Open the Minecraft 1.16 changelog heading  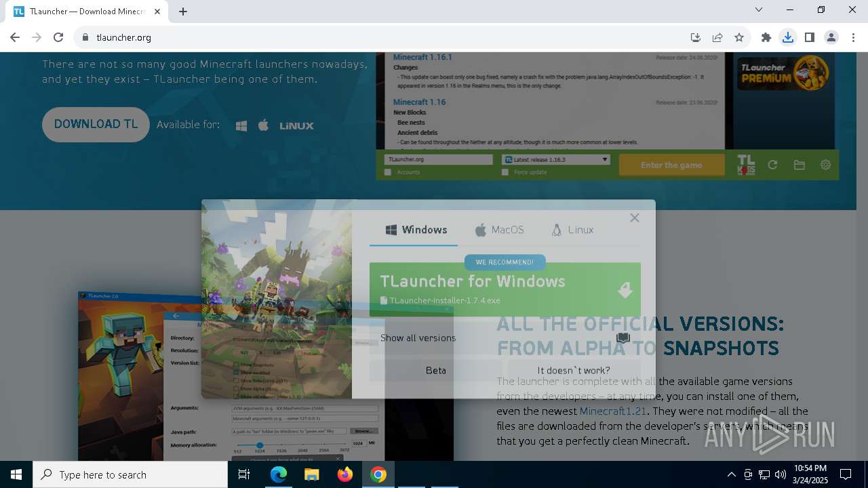click(419, 102)
